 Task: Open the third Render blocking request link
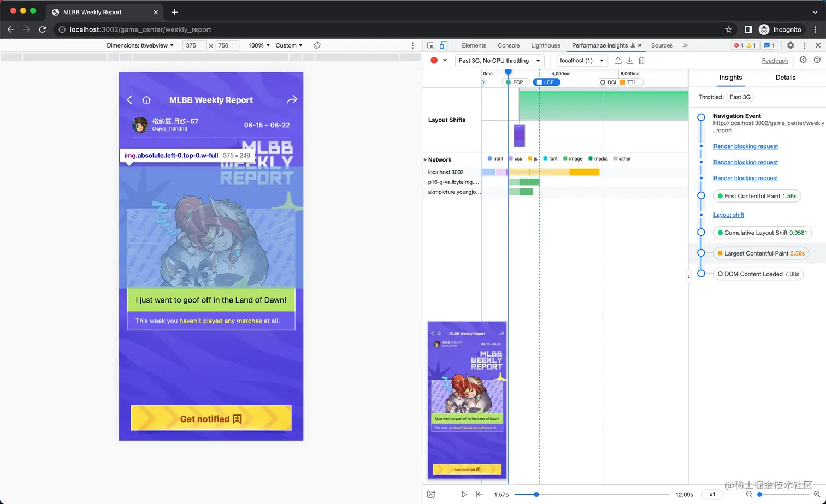click(x=745, y=178)
